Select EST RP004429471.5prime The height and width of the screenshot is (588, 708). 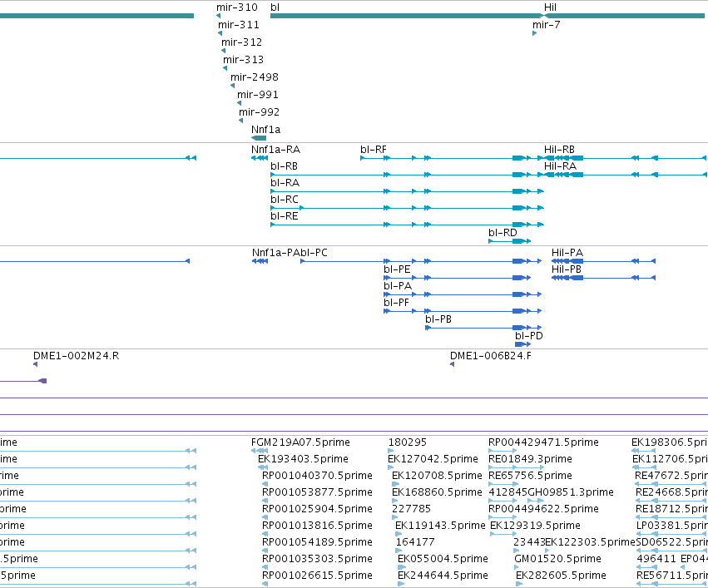tap(543, 442)
